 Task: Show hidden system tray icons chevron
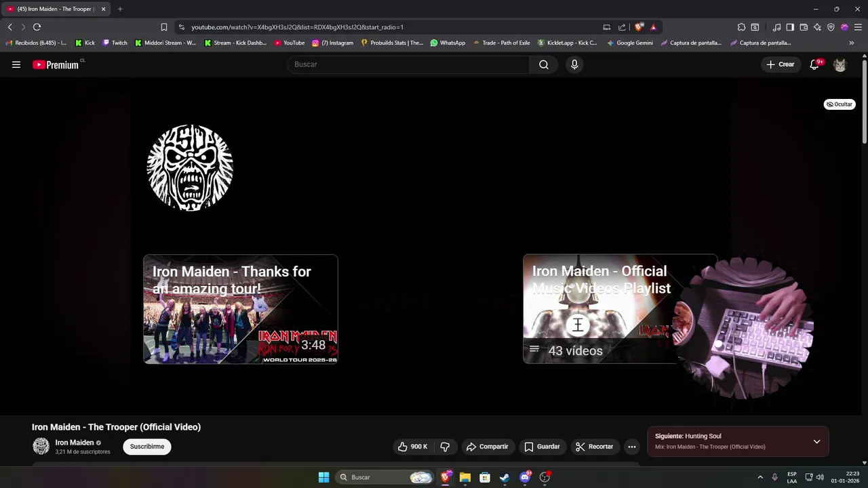(759, 477)
